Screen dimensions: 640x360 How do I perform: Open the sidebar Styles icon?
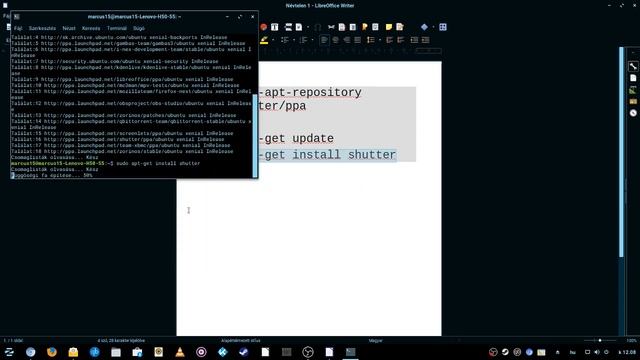633,90
